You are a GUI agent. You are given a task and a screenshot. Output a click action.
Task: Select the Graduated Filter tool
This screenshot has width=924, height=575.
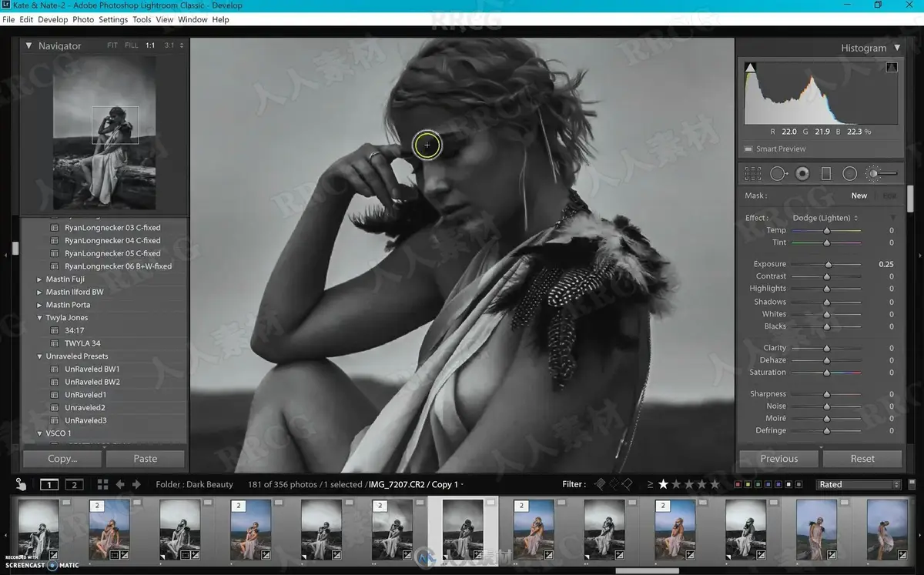(x=826, y=174)
